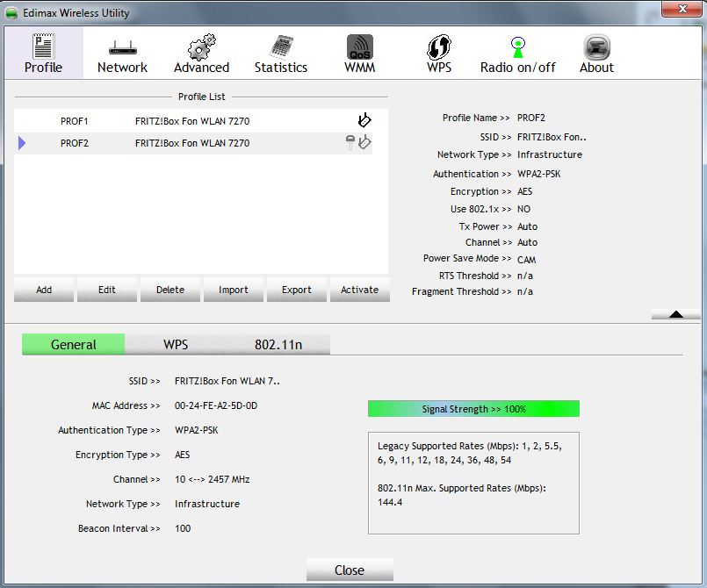Click the MAC address 00-24-FE-A2-5D-0D
The image size is (707, 588).
click(x=216, y=405)
